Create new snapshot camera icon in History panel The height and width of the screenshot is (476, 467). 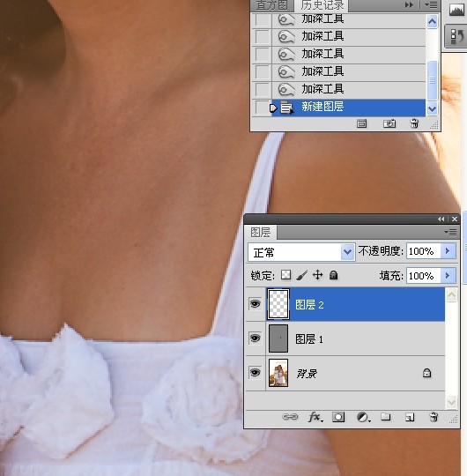389,123
